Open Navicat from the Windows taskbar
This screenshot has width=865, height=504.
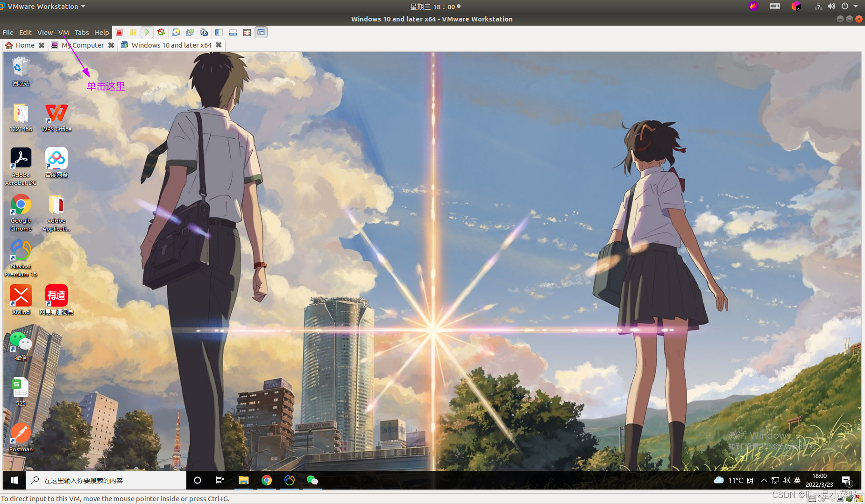(x=289, y=480)
